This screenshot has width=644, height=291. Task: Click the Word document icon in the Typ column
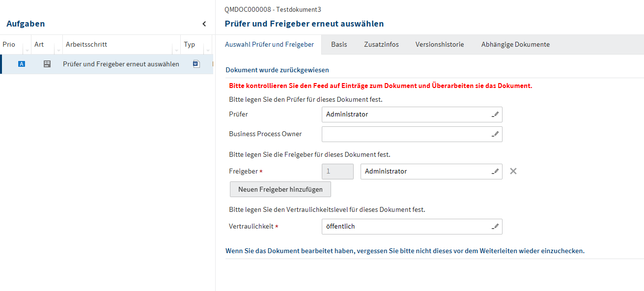[x=196, y=64]
